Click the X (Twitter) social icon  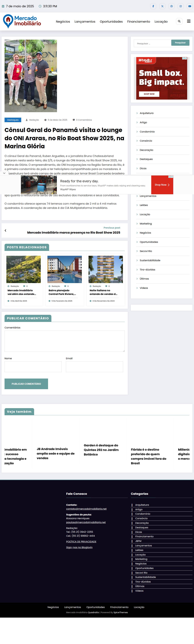162,6
